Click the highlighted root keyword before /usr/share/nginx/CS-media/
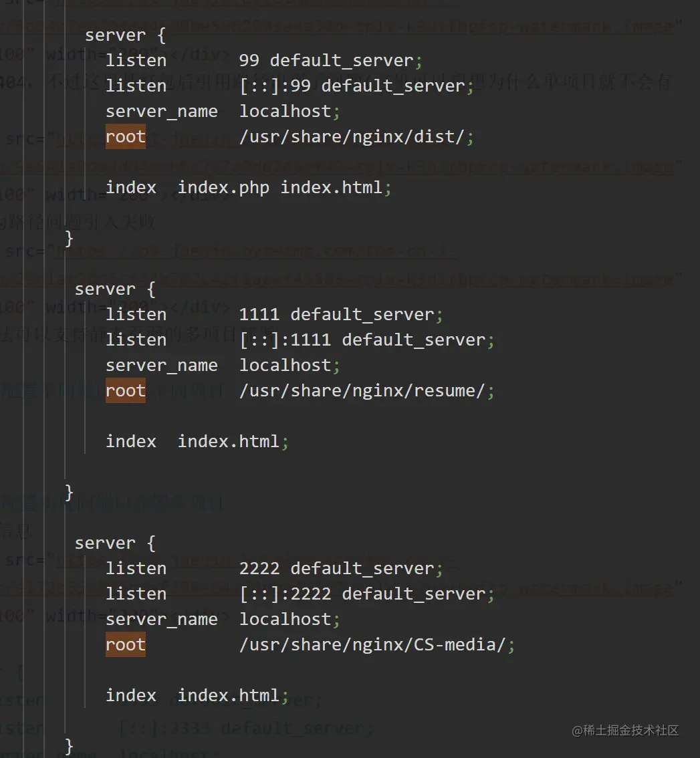Image resolution: width=700 pixels, height=758 pixels. point(125,645)
